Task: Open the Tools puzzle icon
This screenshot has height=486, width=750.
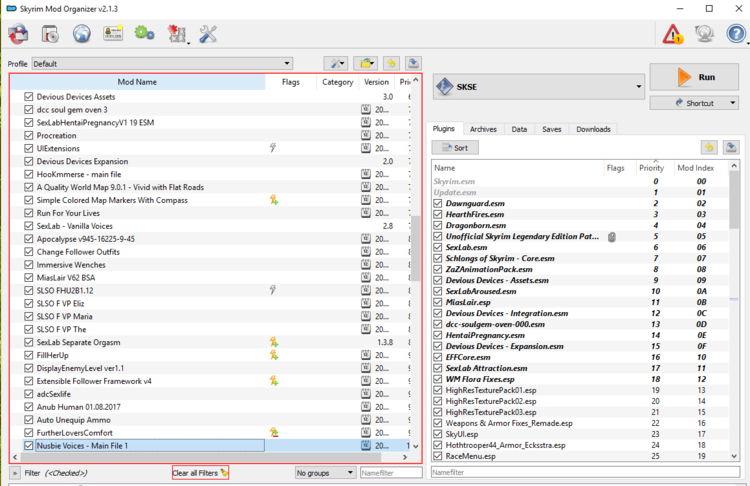Action: (177, 34)
